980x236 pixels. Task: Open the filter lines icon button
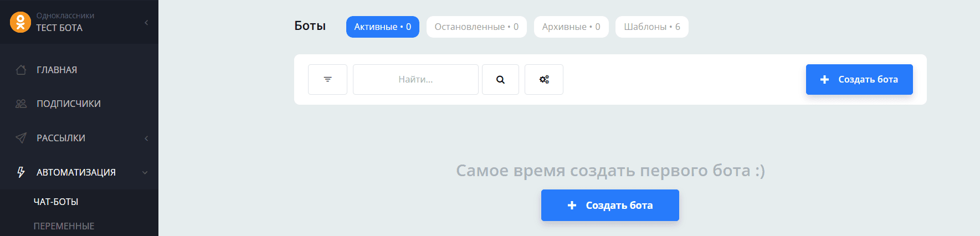(x=327, y=79)
